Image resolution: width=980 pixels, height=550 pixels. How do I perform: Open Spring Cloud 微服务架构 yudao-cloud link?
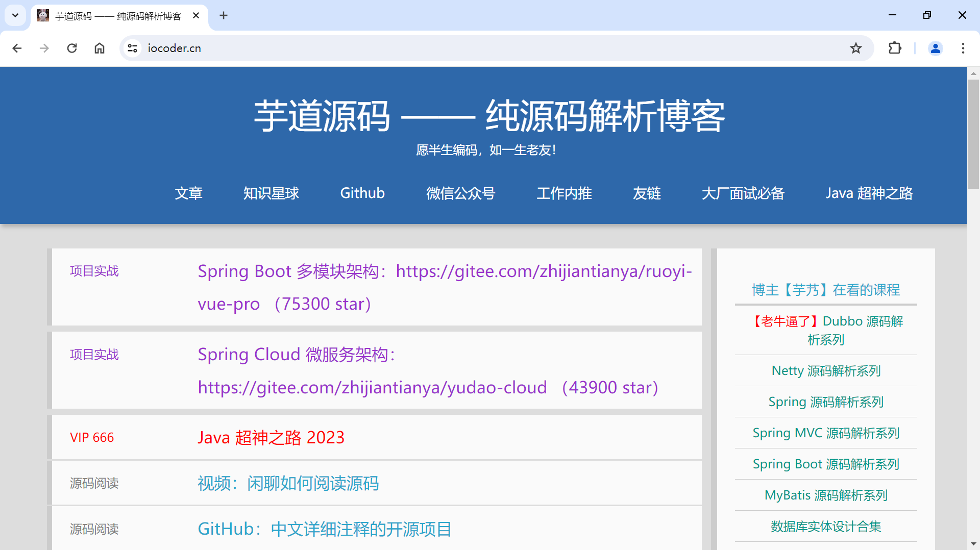click(428, 371)
